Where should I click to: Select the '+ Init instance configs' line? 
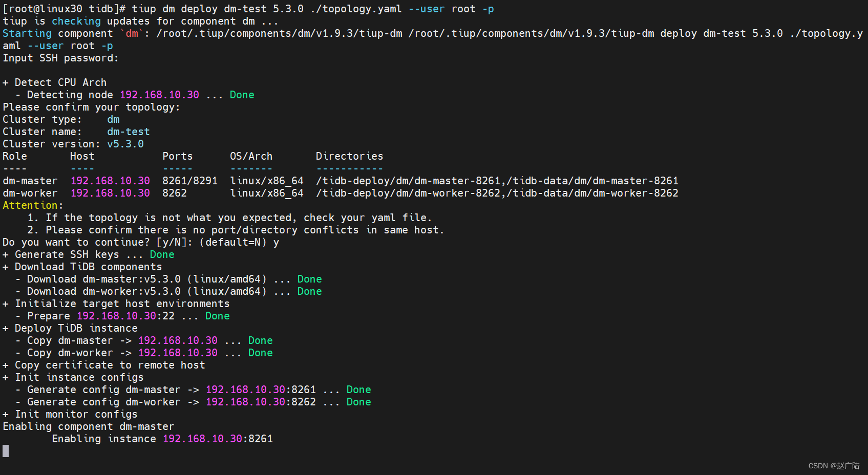coord(73,377)
